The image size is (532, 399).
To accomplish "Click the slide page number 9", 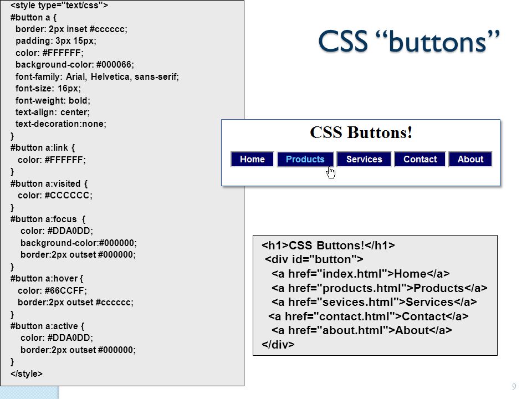I will 514,386.
